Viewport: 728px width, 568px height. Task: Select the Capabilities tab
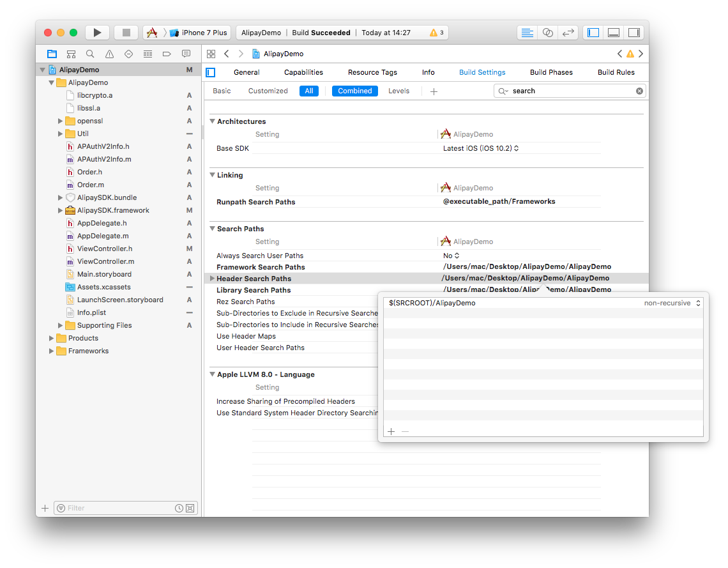point(303,72)
